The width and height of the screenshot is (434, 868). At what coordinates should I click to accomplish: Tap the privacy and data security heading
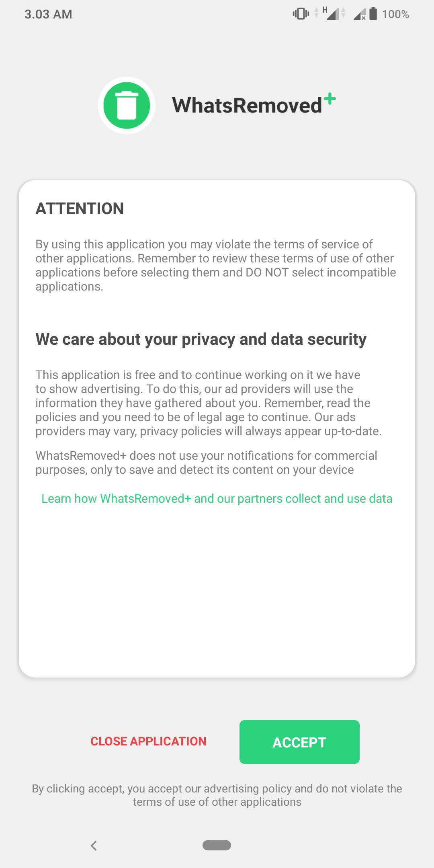(x=201, y=339)
